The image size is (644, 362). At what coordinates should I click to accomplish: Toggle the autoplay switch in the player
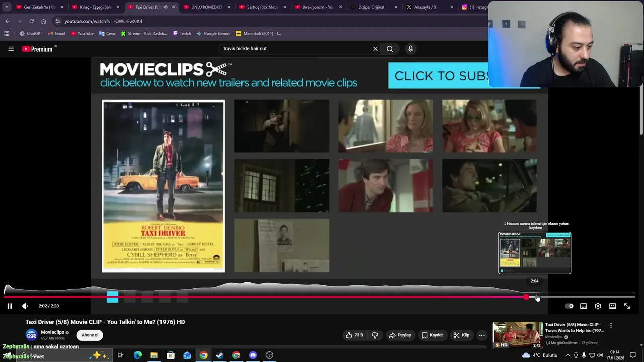pos(569,306)
